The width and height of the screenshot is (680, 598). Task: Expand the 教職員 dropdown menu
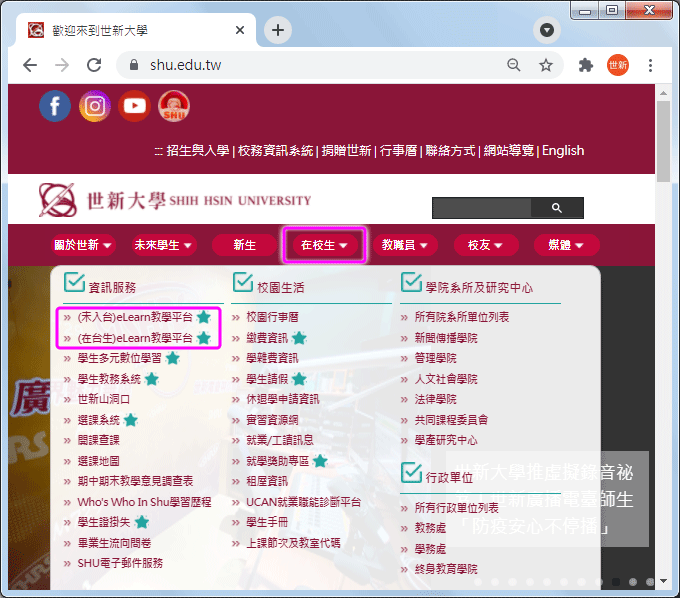(x=405, y=245)
